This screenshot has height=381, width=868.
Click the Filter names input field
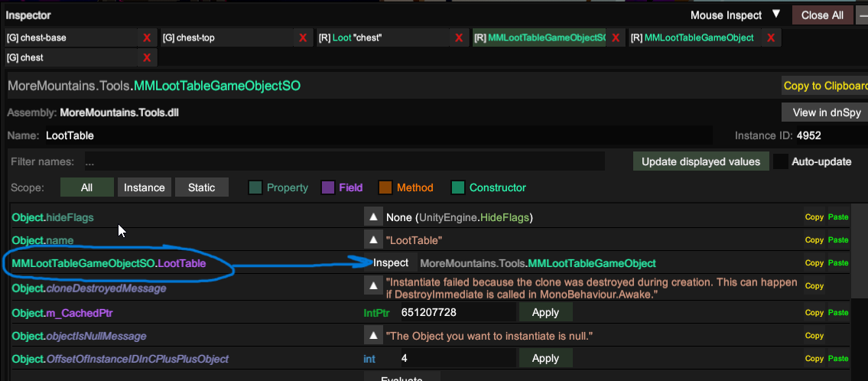click(x=344, y=161)
